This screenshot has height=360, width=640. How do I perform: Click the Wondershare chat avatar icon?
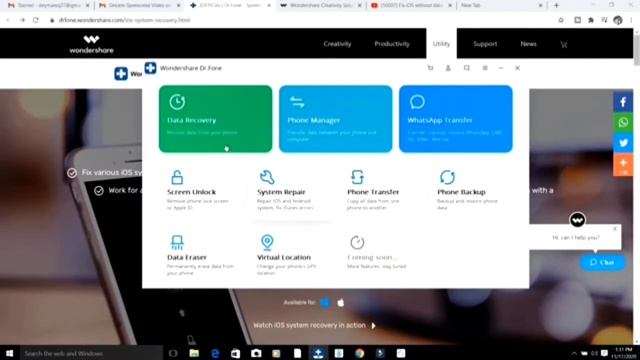click(x=577, y=220)
